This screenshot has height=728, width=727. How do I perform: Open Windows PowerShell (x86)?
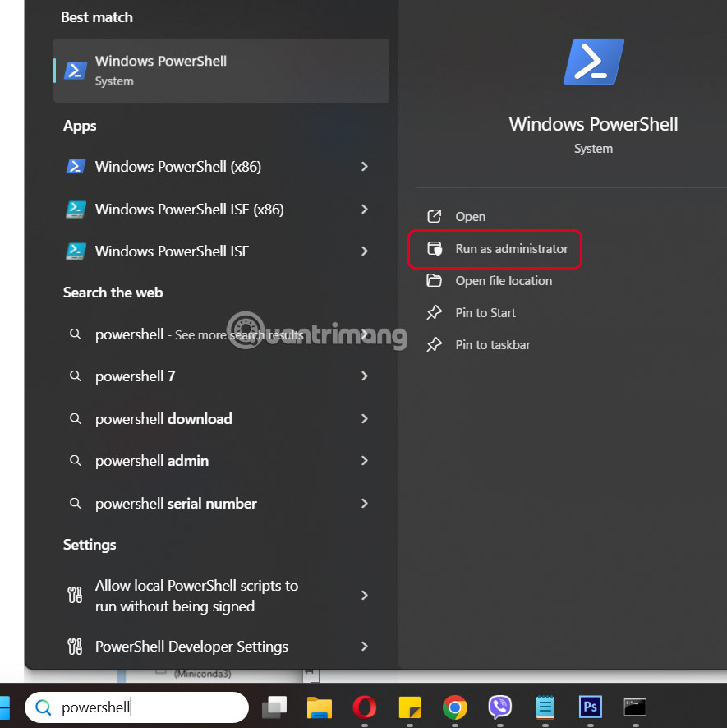178,166
